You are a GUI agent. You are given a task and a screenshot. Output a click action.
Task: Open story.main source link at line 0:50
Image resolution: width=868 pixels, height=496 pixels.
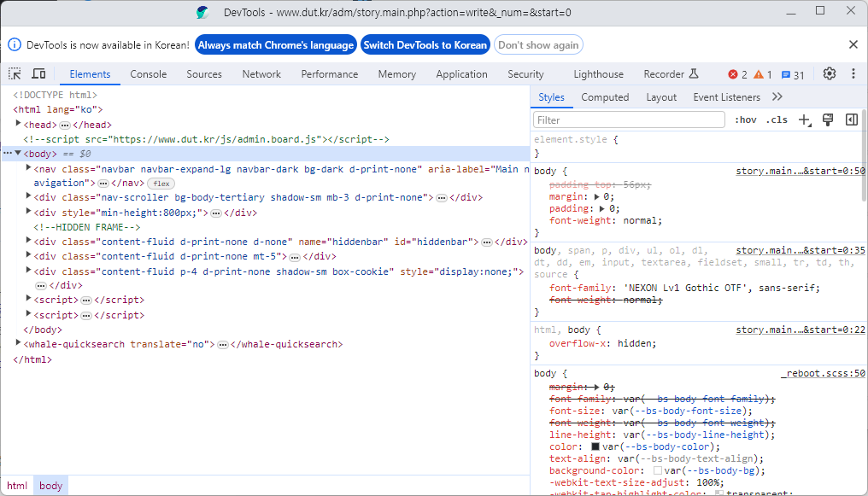[x=800, y=171]
